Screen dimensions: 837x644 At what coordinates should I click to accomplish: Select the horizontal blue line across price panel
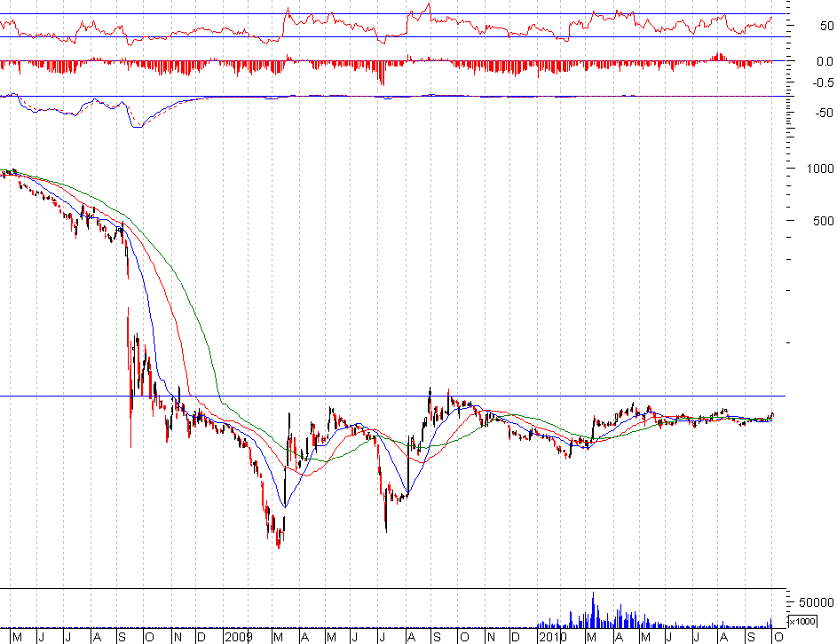[393, 396]
